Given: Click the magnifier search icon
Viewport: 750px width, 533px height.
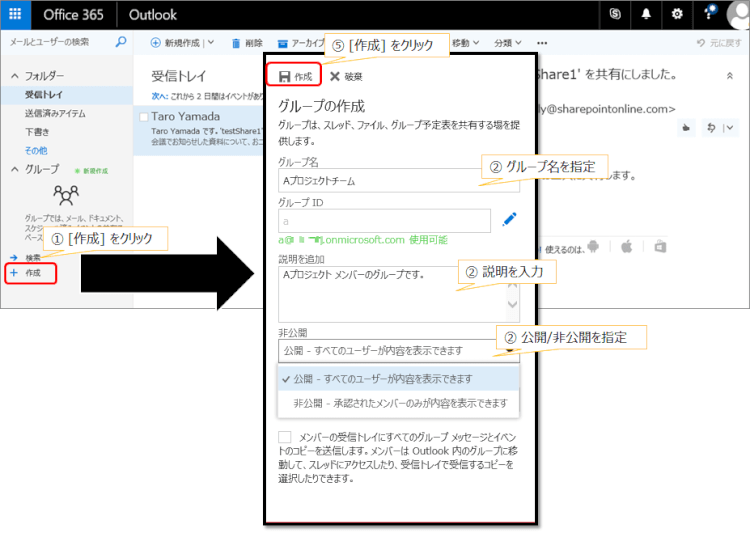Looking at the screenshot, I should (121, 42).
